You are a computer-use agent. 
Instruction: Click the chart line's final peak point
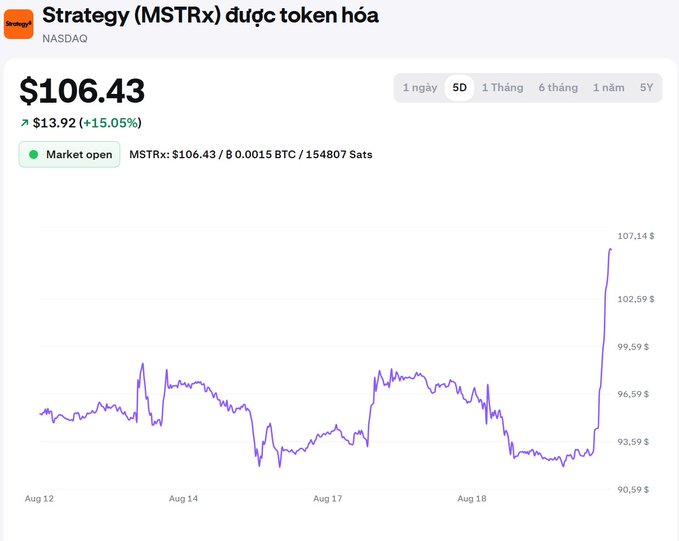pyautogui.click(x=611, y=249)
